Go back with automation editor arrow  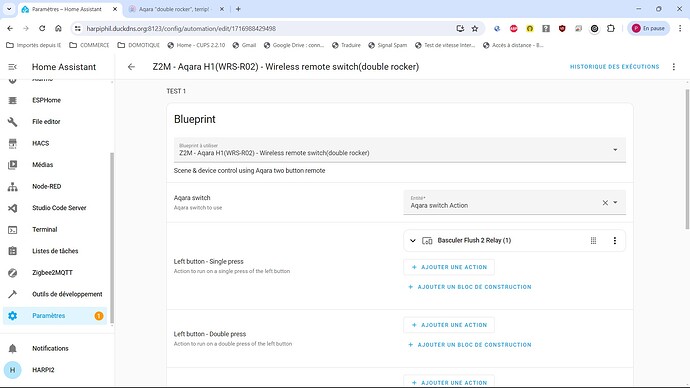[x=131, y=67]
